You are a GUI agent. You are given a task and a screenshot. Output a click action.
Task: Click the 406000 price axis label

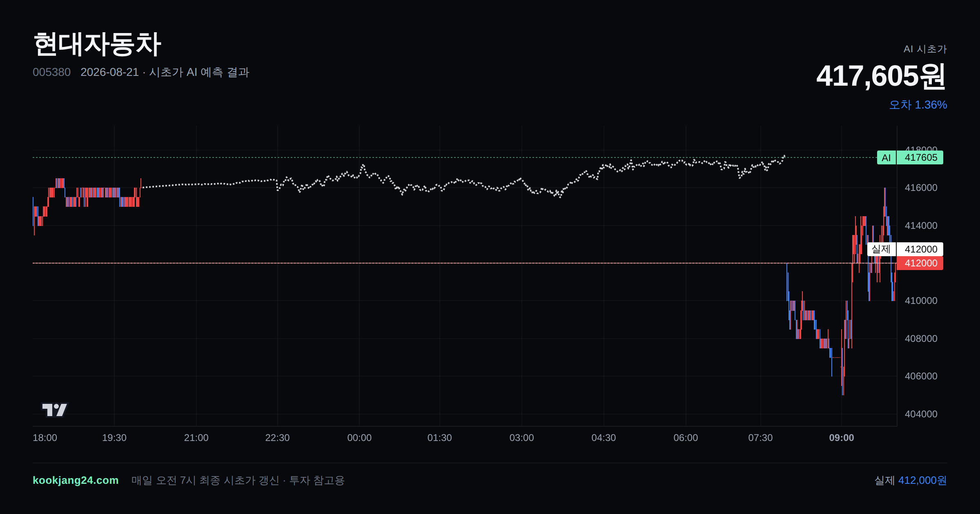(921, 376)
